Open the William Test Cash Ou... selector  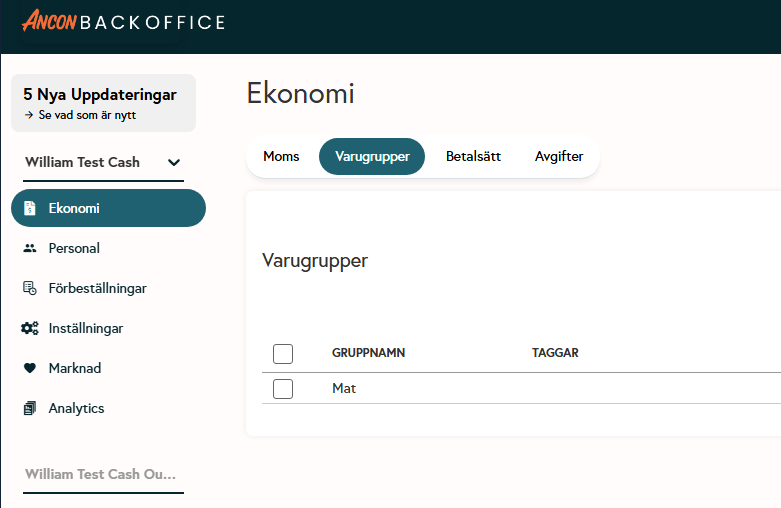101,474
